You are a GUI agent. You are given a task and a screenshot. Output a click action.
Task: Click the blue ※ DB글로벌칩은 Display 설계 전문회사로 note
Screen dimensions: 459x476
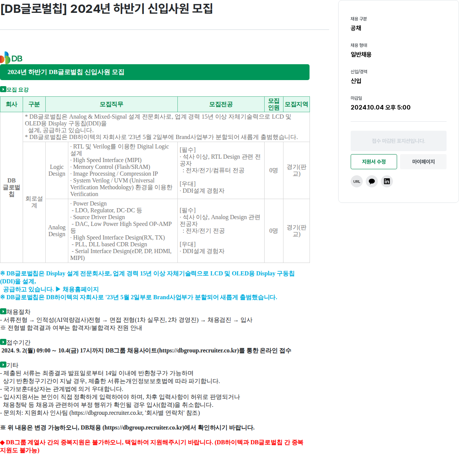tap(147, 281)
